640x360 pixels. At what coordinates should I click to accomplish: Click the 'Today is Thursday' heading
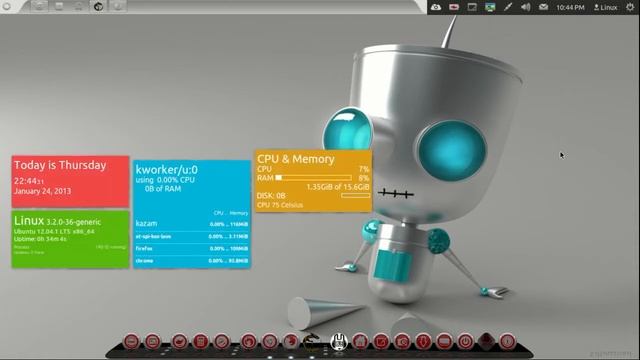(60, 165)
